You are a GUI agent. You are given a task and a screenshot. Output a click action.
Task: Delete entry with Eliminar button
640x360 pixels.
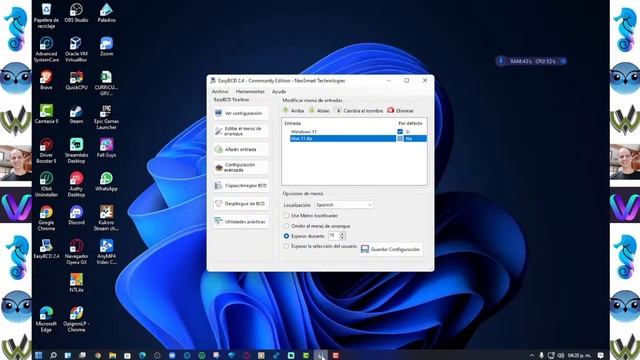point(400,111)
